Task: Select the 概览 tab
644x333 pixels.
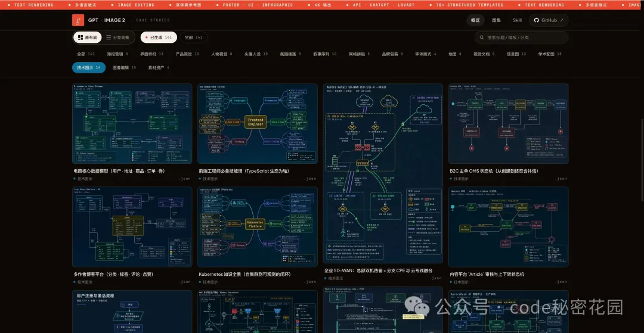Action: coord(475,20)
